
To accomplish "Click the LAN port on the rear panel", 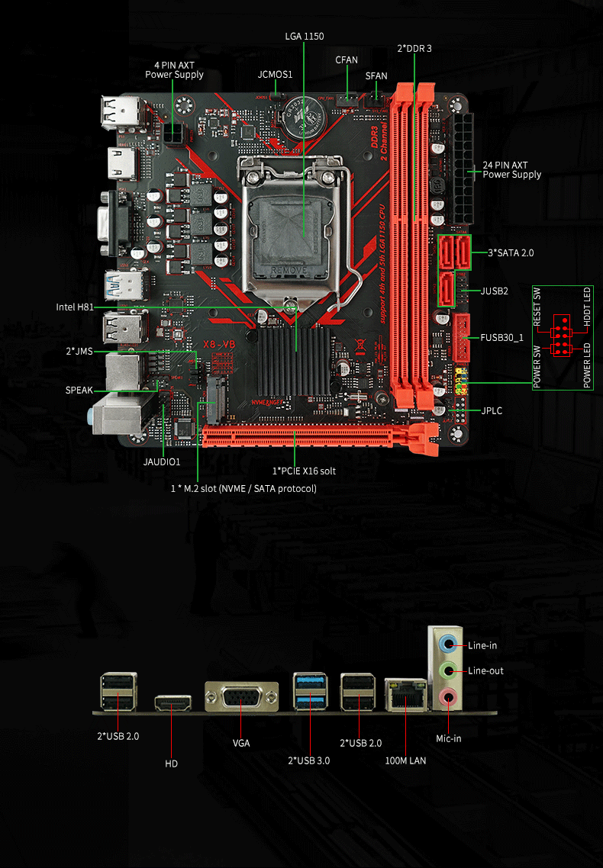I will point(406,695).
